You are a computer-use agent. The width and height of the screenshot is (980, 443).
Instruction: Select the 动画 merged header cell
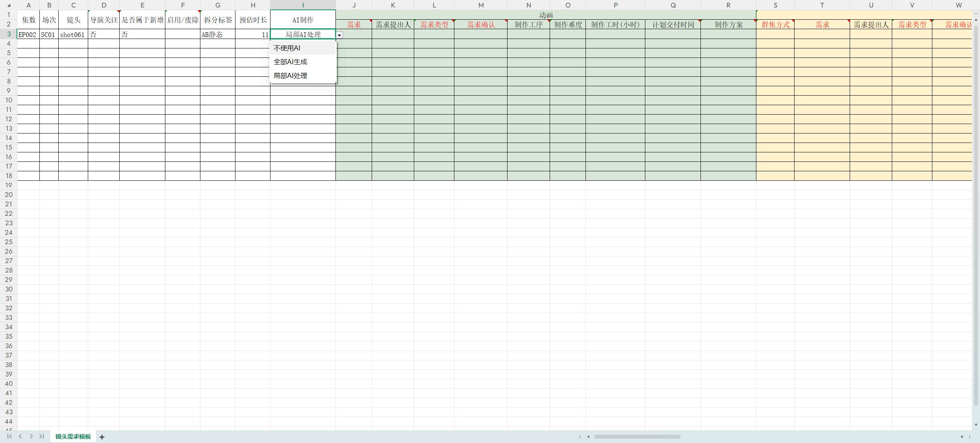546,15
